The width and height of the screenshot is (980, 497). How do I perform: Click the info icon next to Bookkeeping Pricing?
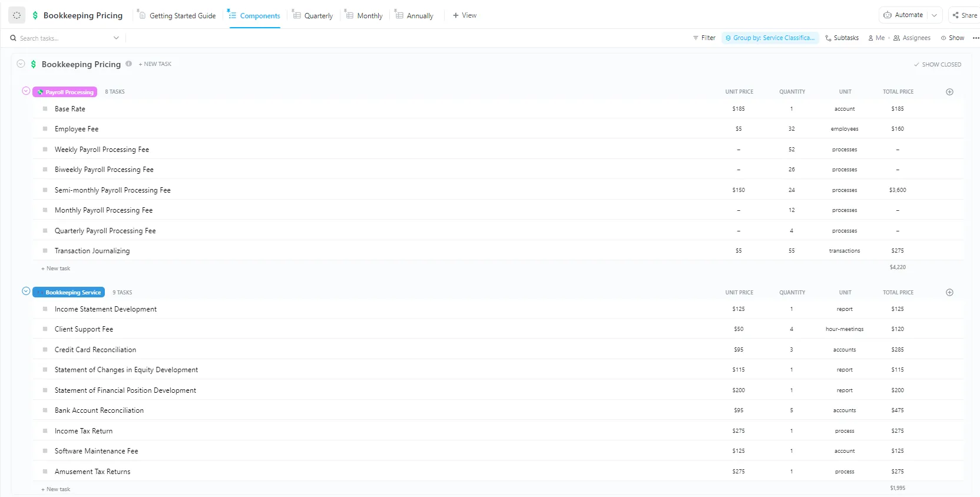[128, 64]
